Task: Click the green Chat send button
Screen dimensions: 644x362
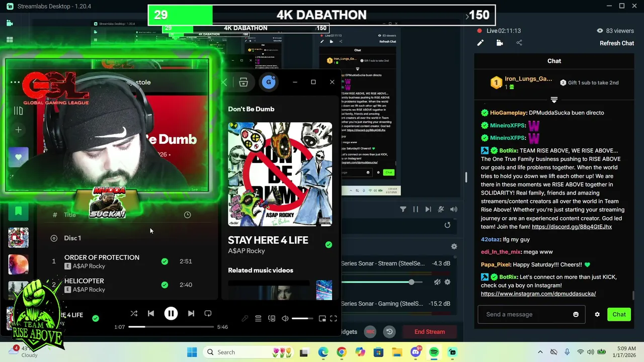Action: tap(619, 314)
